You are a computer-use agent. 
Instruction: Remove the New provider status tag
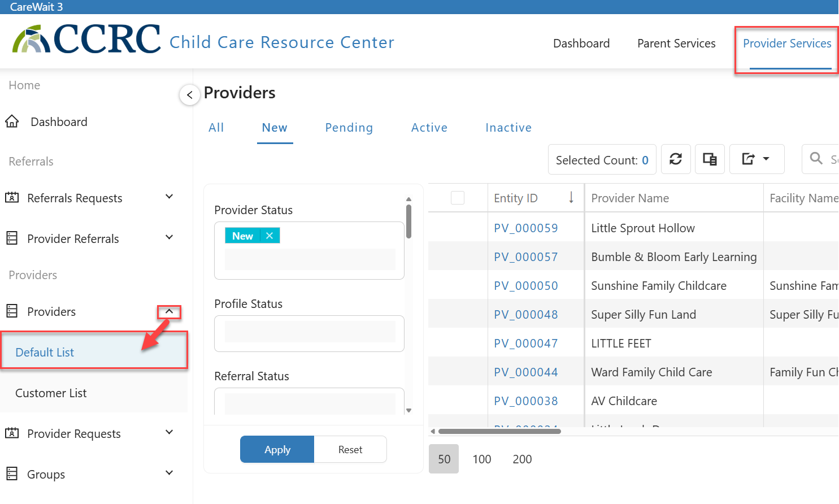[x=269, y=236]
